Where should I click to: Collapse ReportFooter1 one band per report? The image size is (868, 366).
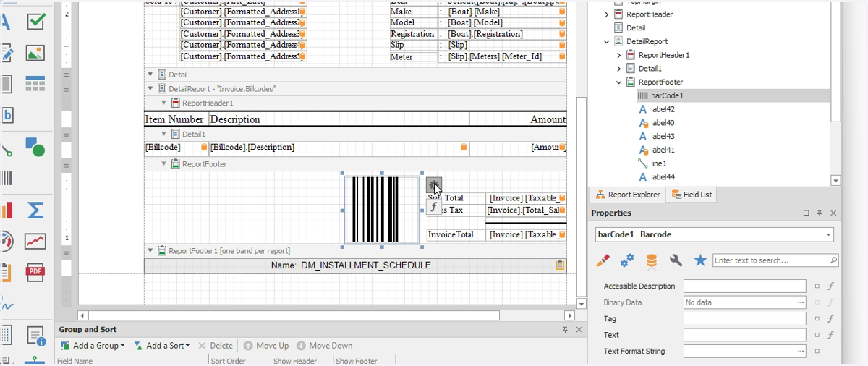point(150,251)
